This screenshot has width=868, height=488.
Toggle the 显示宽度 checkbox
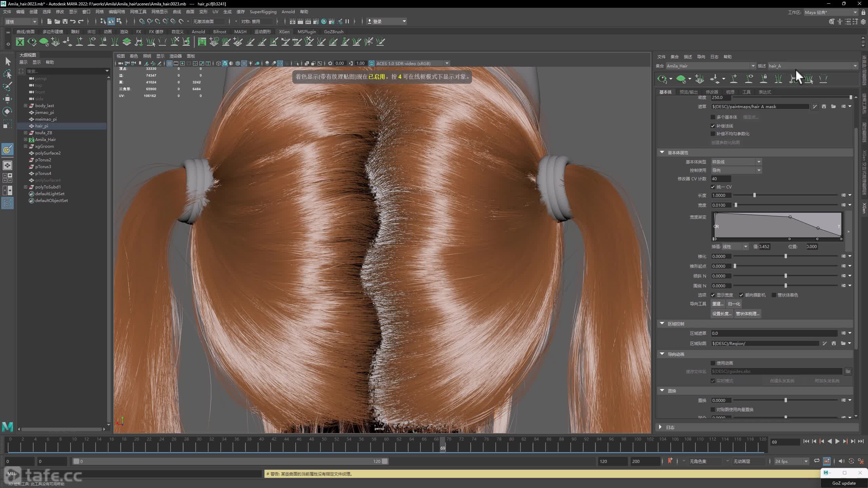coord(713,295)
